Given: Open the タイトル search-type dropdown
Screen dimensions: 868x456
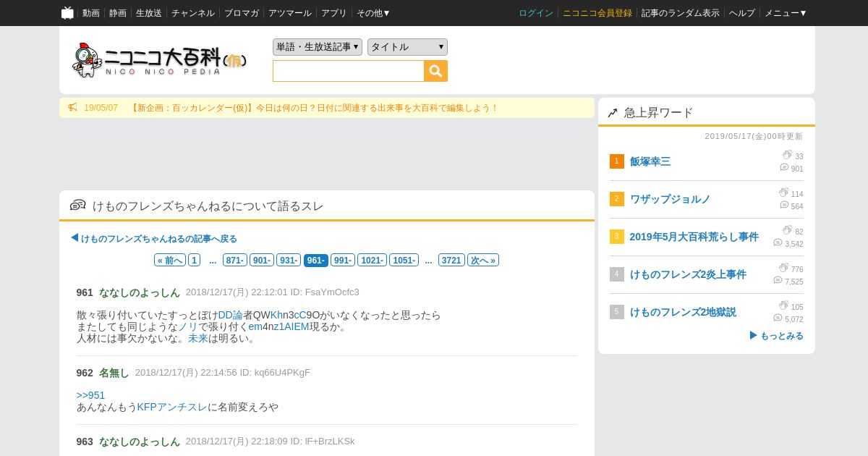Looking at the screenshot, I should click(x=407, y=47).
